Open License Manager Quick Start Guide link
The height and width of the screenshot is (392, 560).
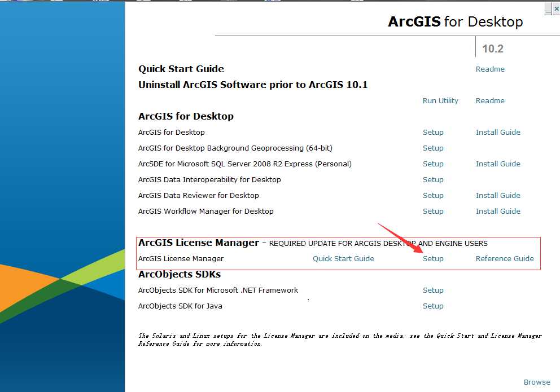[344, 258]
